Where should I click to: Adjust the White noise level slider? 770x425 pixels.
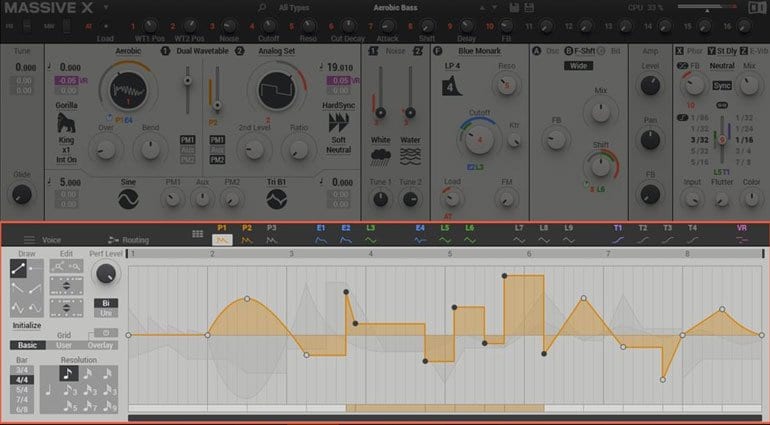click(380, 113)
